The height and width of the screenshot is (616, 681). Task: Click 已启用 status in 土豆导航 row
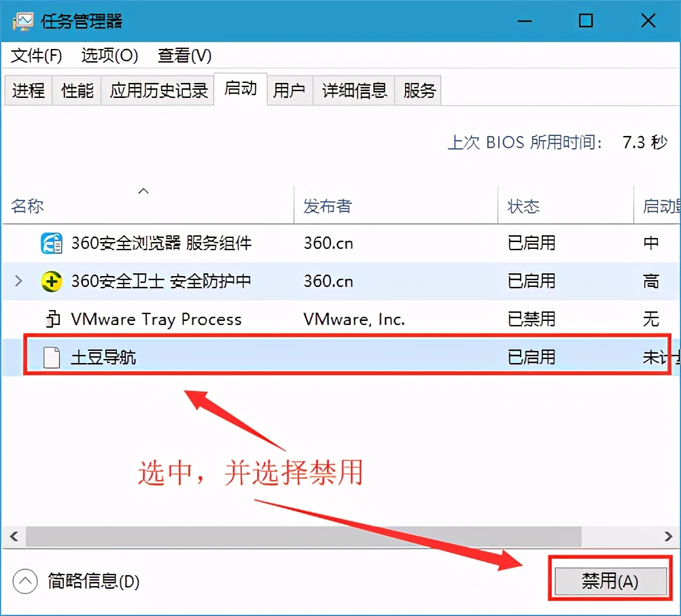pos(531,358)
